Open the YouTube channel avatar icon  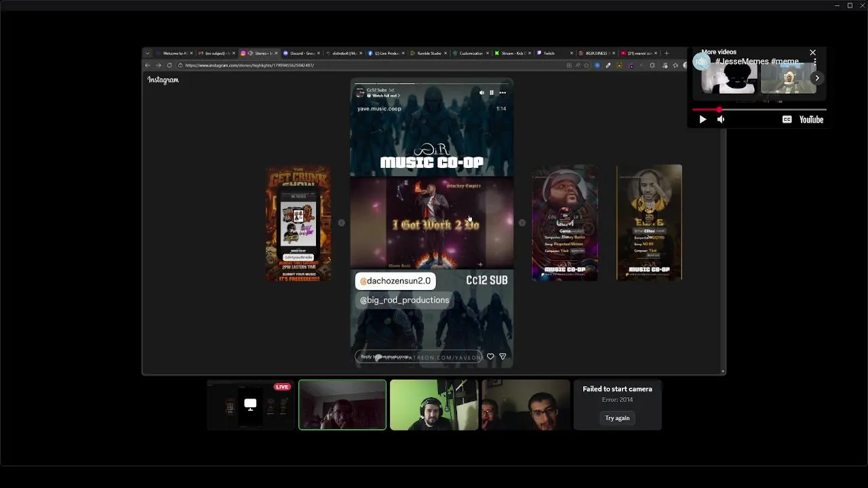[701, 62]
